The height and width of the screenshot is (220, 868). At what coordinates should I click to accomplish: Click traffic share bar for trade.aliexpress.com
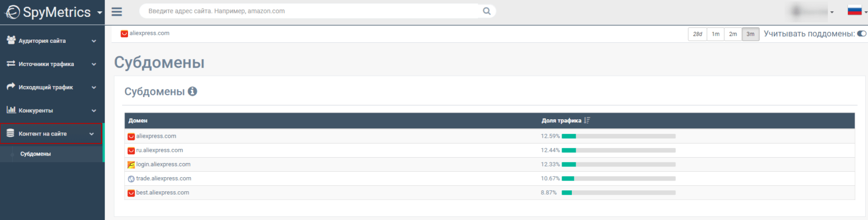click(x=619, y=178)
